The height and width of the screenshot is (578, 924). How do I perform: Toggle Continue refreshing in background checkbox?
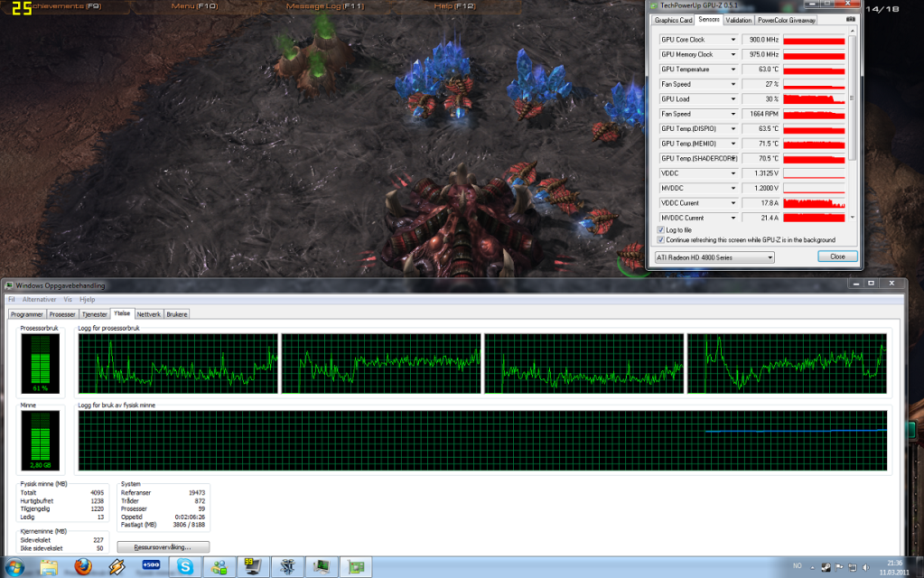click(x=660, y=240)
